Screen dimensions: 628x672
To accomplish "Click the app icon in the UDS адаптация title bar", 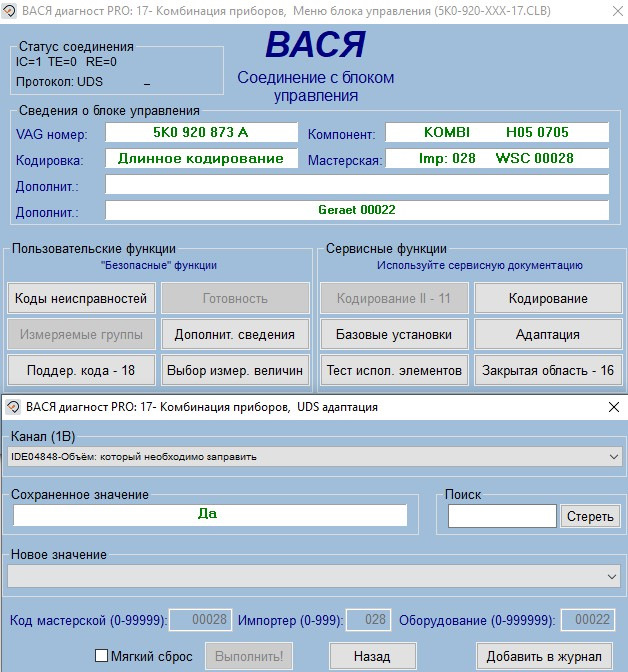I will click(13, 407).
